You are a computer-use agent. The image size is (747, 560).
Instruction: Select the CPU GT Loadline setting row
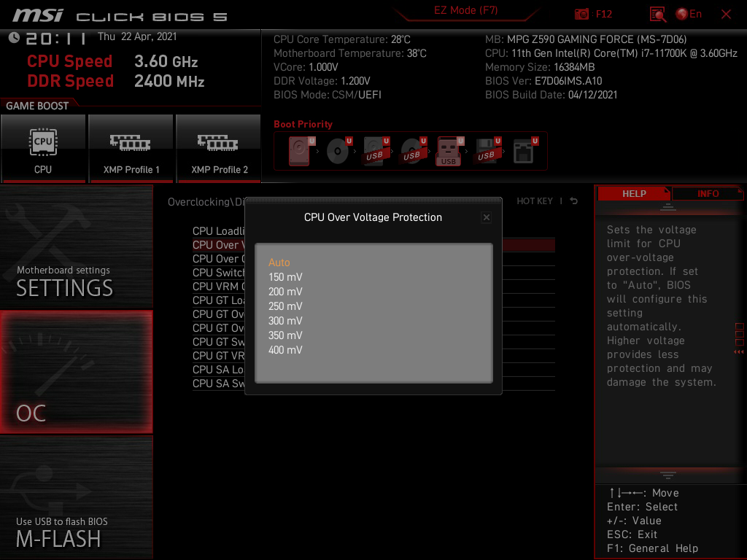point(373,300)
